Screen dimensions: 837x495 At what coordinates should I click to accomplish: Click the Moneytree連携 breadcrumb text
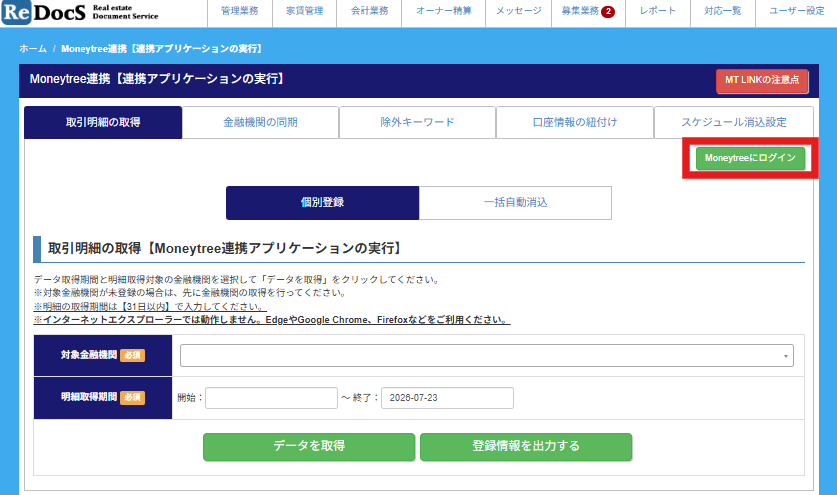pos(162,49)
